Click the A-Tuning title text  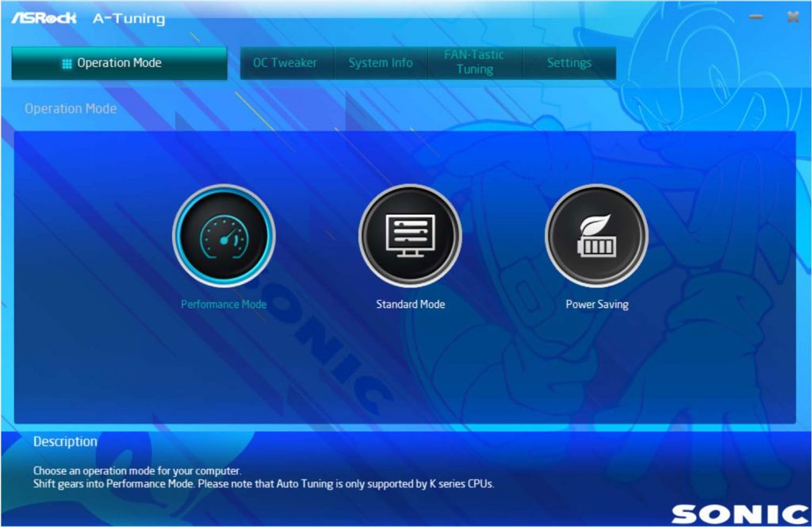[x=128, y=18]
